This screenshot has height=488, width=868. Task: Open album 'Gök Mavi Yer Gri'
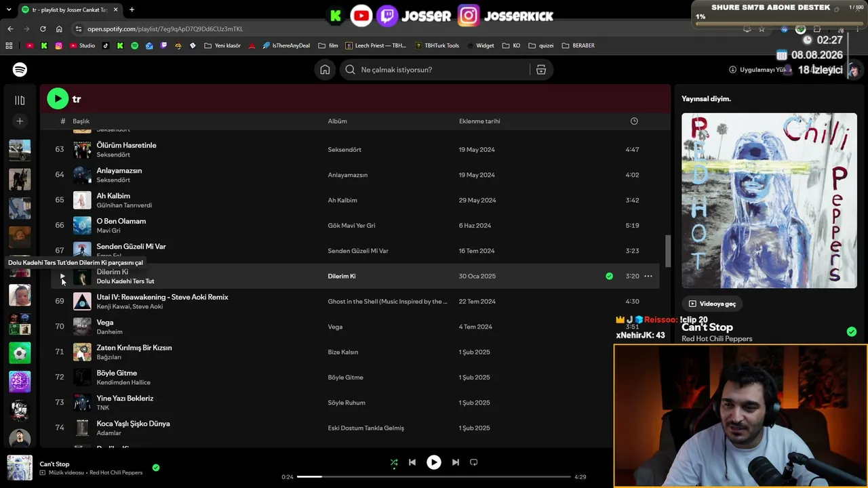(351, 226)
